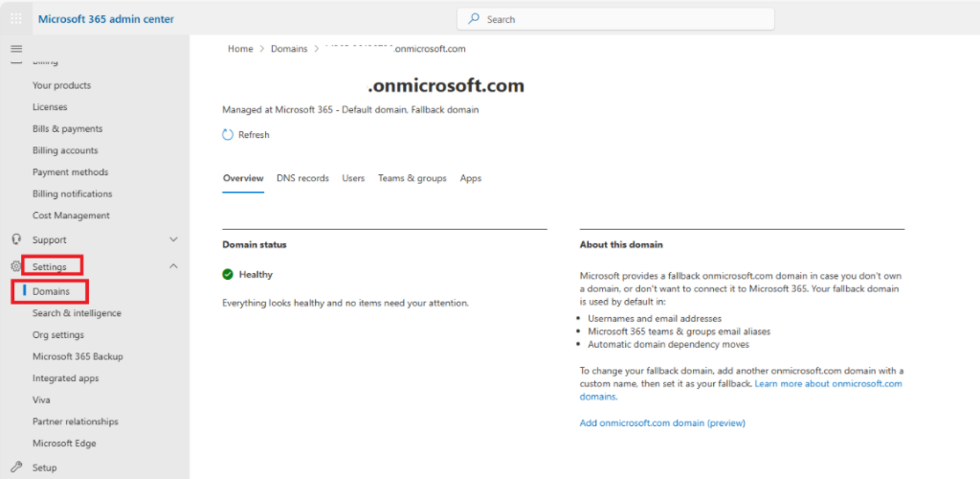Expand the Support section chevron

click(174, 239)
